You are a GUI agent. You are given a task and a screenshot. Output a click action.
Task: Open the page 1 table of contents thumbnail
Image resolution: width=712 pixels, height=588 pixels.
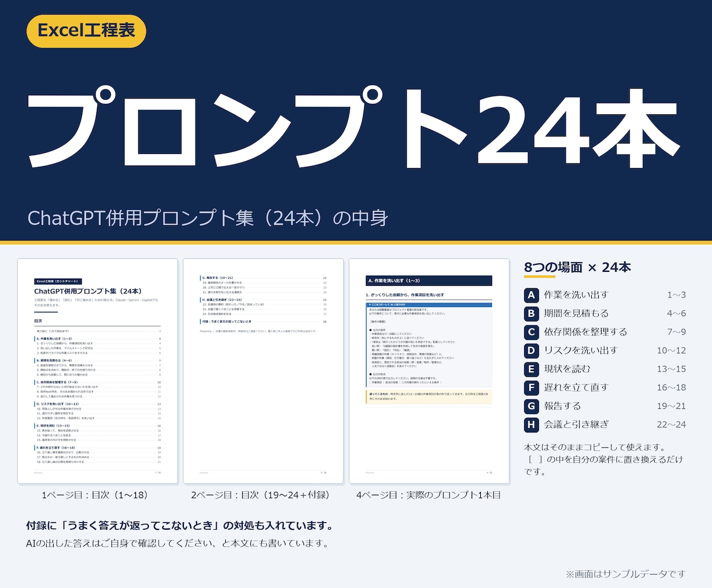click(x=97, y=371)
